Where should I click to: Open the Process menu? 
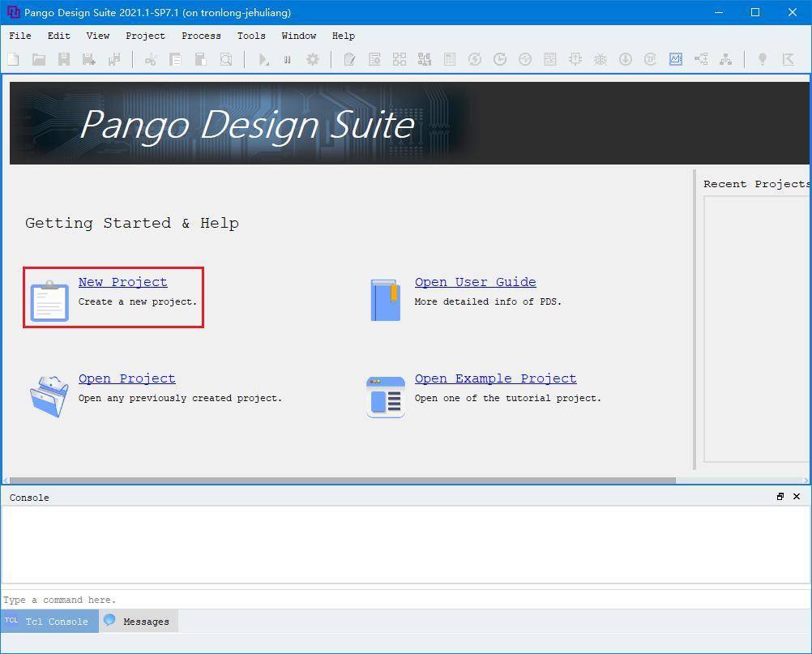coord(201,36)
